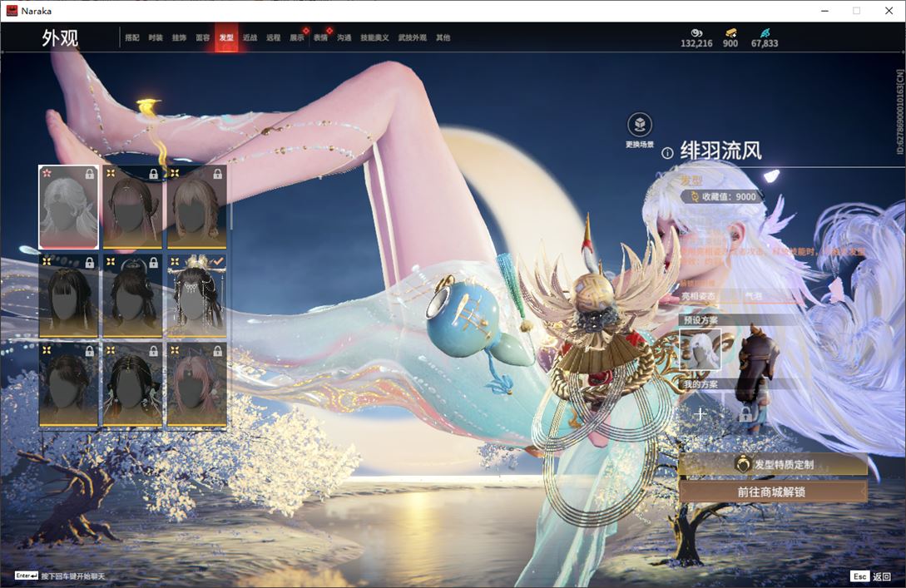
Task: Click the 67,833 currency amount
Action: coord(765,43)
